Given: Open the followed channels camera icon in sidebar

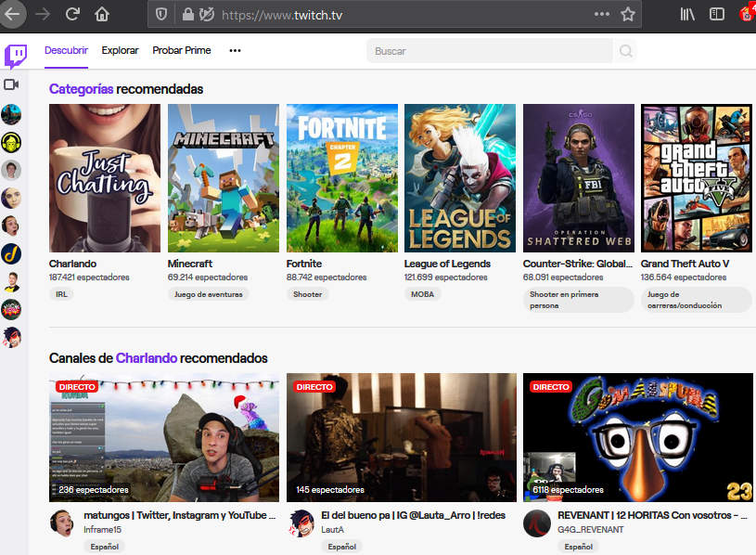Looking at the screenshot, I should [11, 84].
